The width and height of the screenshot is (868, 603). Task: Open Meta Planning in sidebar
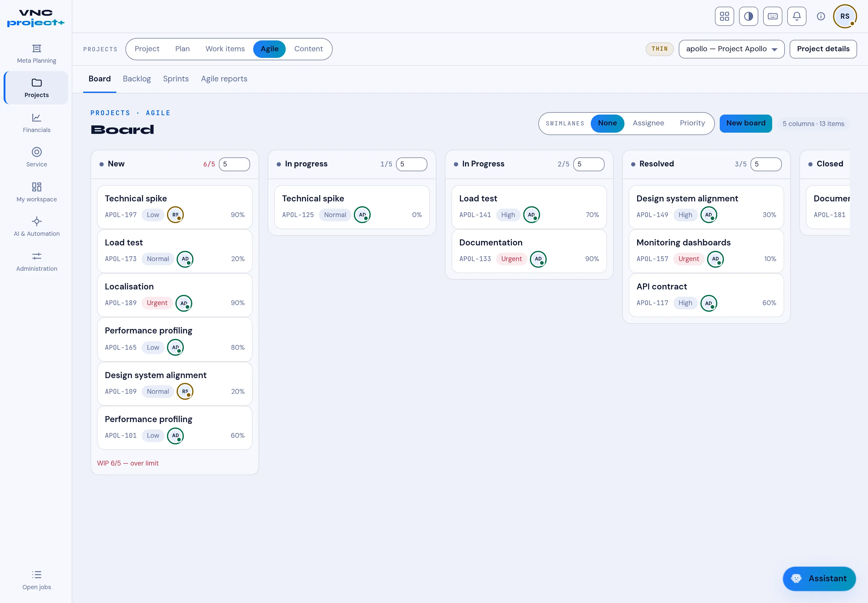[x=36, y=54]
